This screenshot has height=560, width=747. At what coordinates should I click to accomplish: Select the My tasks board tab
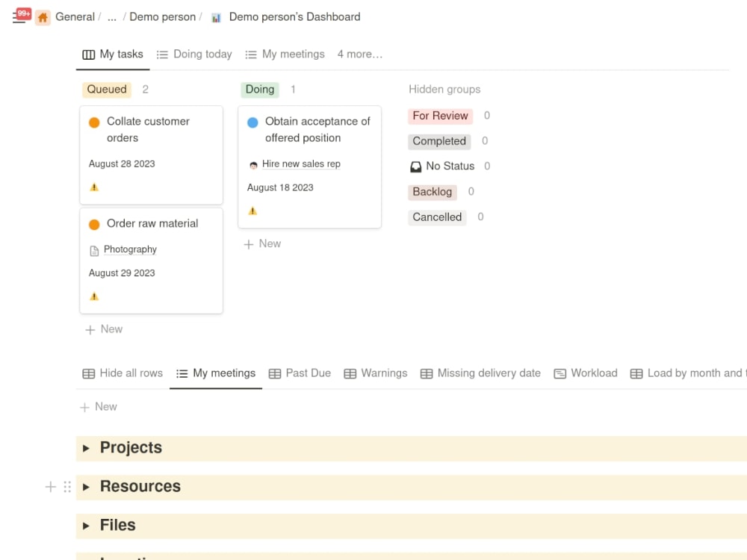(x=113, y=55)
